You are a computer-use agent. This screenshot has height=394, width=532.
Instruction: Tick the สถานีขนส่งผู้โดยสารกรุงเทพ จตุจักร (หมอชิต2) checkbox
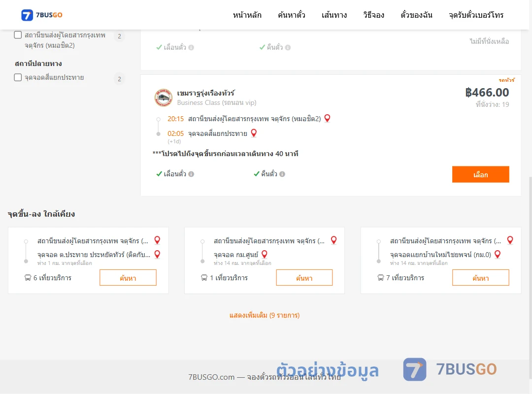(x=18, y=35)
